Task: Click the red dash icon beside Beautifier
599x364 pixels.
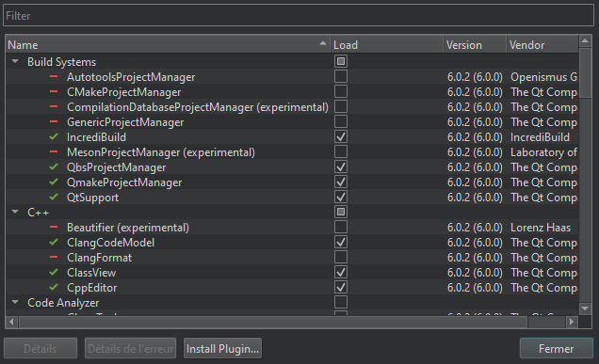Action: click(54, 227)
